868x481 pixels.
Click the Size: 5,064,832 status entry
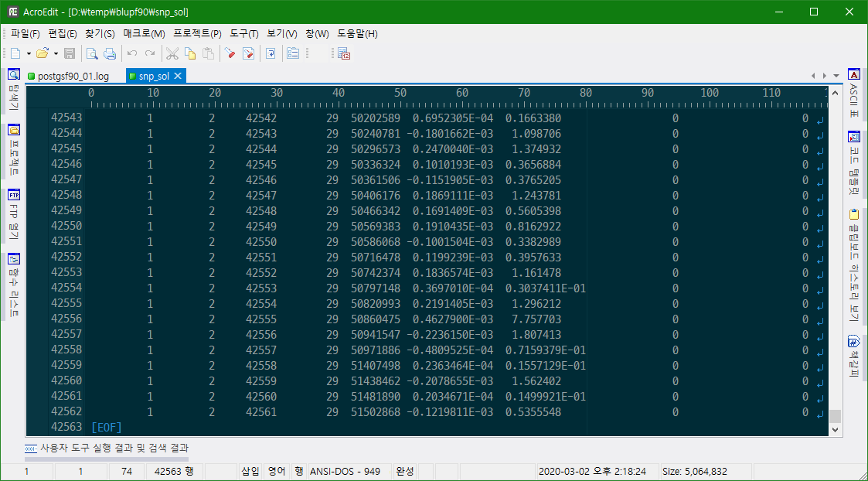point(695,472)
